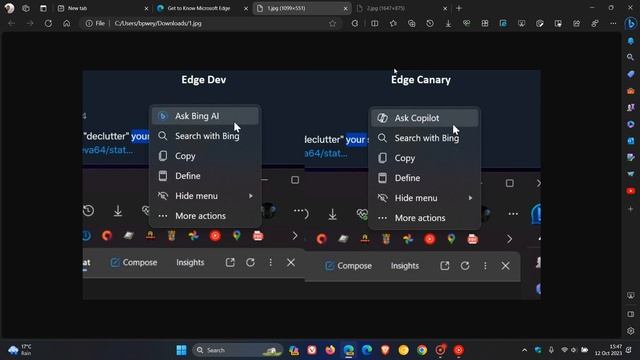Select the 1.jpg tab

tap(302, 8)
